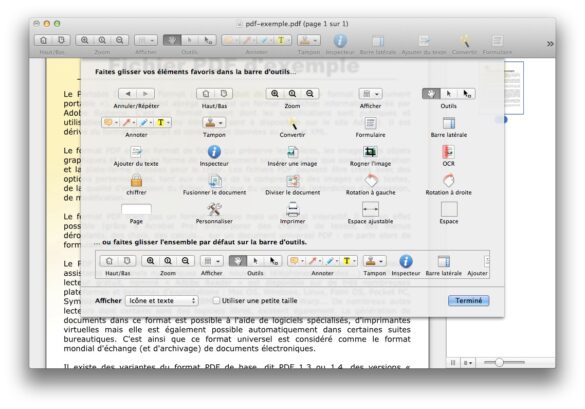Click the Fusionner le document icon

tap(215, 181)
